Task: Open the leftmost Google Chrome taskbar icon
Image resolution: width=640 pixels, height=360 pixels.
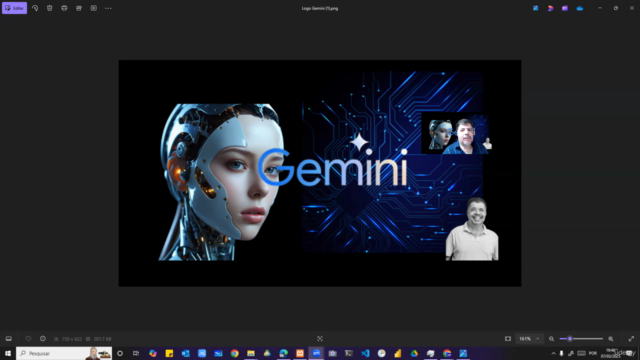Action: [234, 353]
